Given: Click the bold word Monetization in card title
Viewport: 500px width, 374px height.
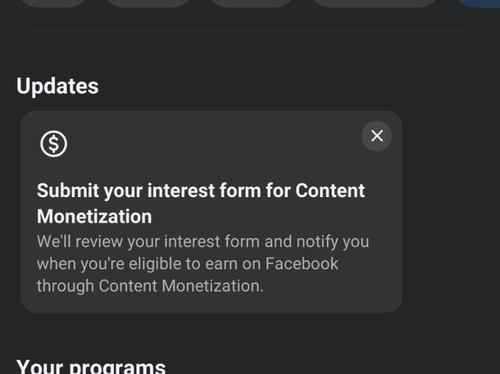Looking at the screenshot, I should (x=94, y=216).
